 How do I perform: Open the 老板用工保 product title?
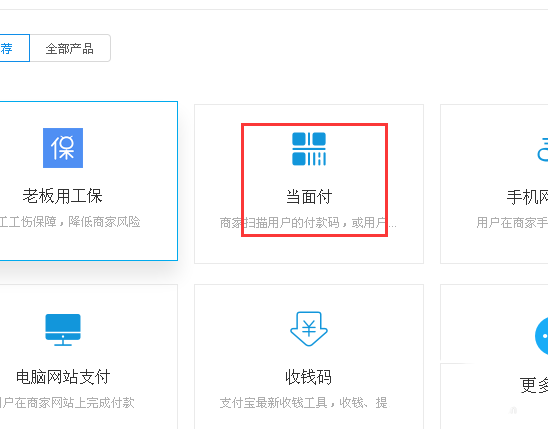point(63,196)
